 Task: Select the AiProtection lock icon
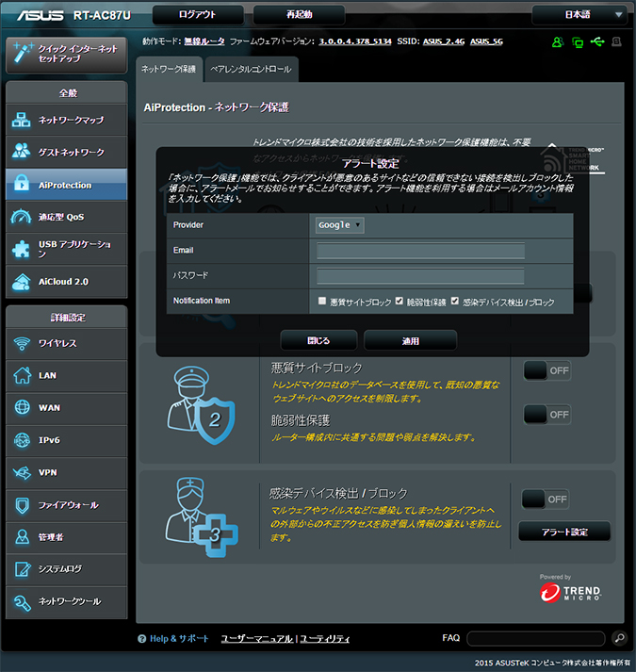coord(22,184)
